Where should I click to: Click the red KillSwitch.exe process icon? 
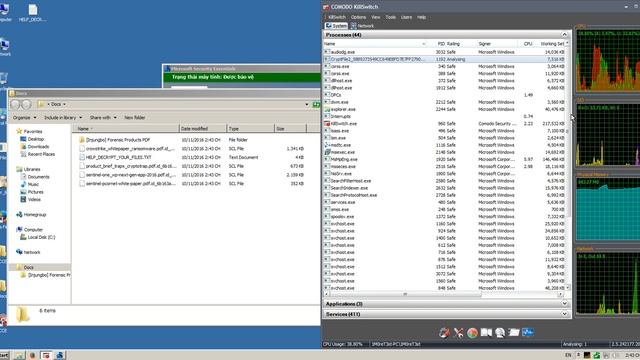point(327,124)
